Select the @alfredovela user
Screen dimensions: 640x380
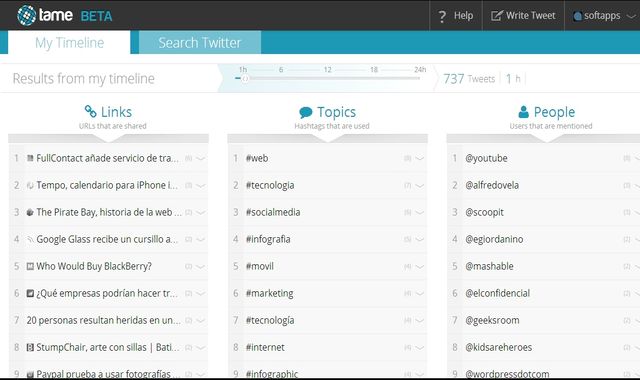492,185
